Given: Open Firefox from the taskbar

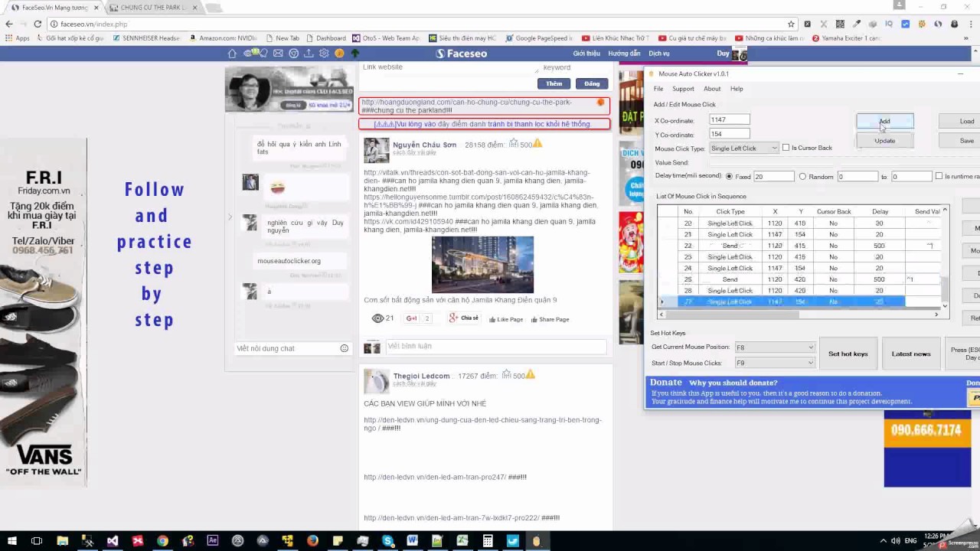Looking at the screenshot, I should pyautogui.click(x=312, y=541).
